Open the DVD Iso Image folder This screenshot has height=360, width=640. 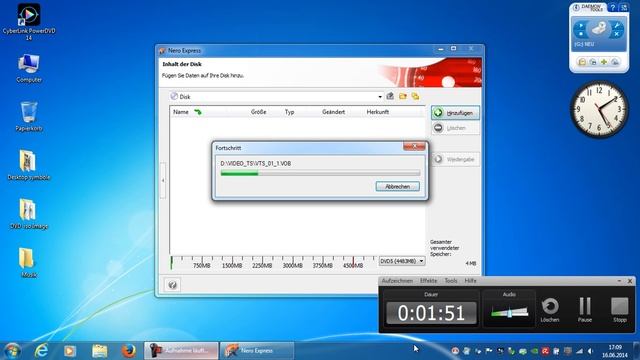click(x=29, y=213)
